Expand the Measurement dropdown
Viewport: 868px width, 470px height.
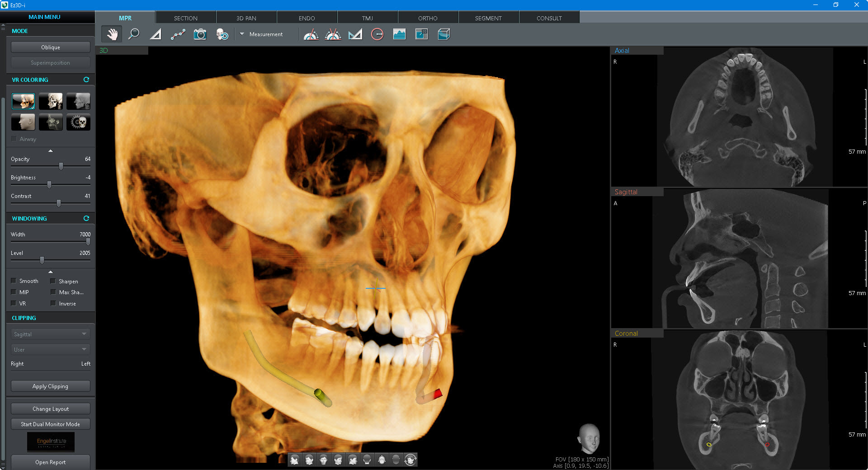tap(242, 34)
